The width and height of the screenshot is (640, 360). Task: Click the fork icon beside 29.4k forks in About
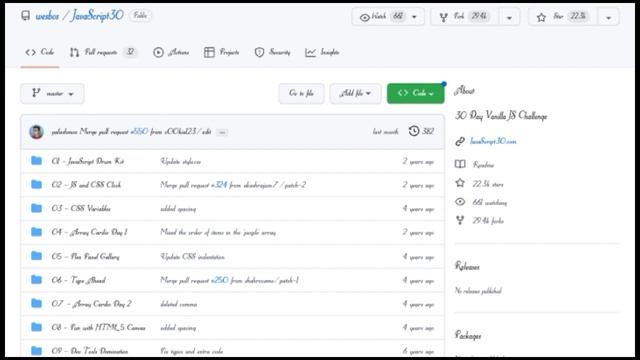click(460, 220)
